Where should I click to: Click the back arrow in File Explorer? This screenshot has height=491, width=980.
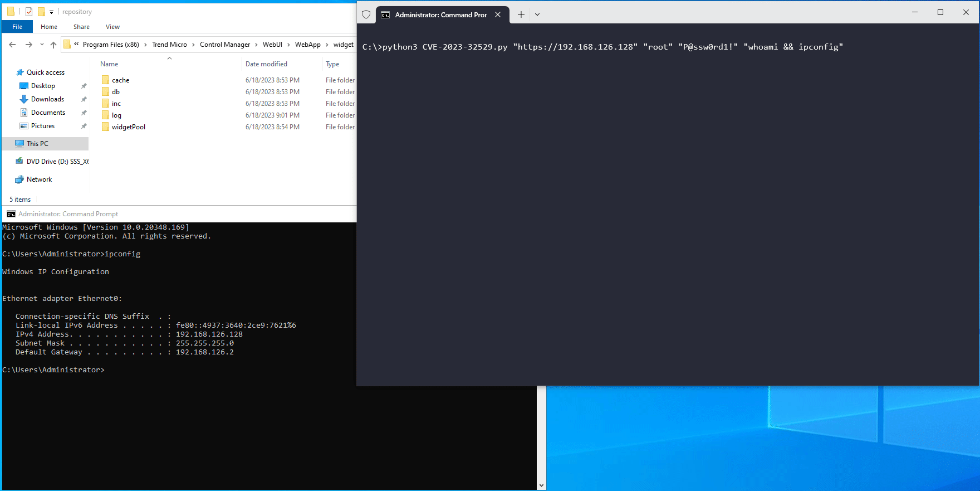(x=12, y=45)
